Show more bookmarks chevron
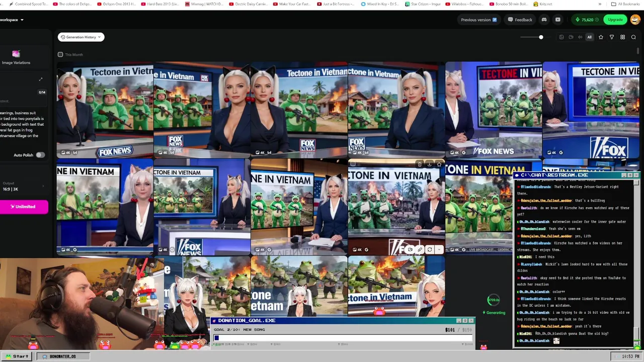 tap(600, 4)
